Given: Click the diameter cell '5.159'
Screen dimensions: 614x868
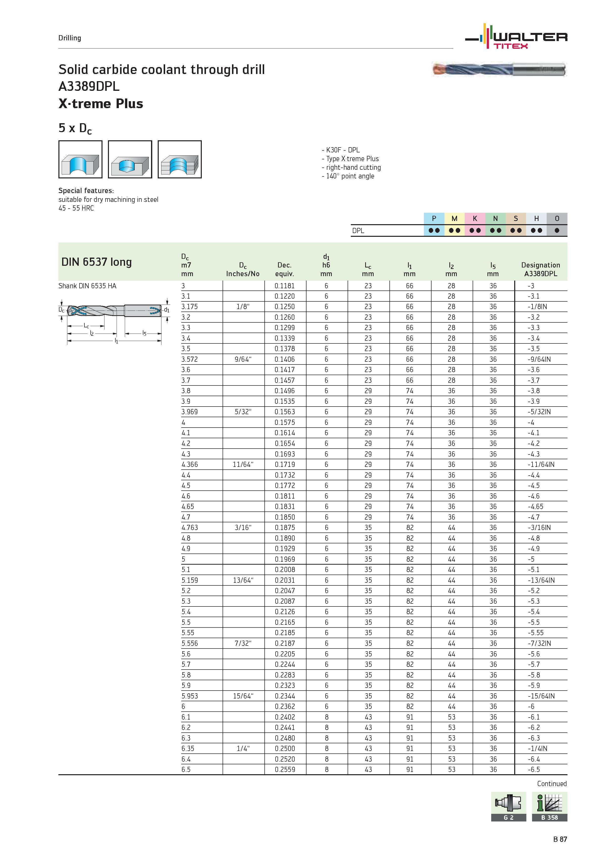Looking at the screenshot, I should click(x=190, y=580).
